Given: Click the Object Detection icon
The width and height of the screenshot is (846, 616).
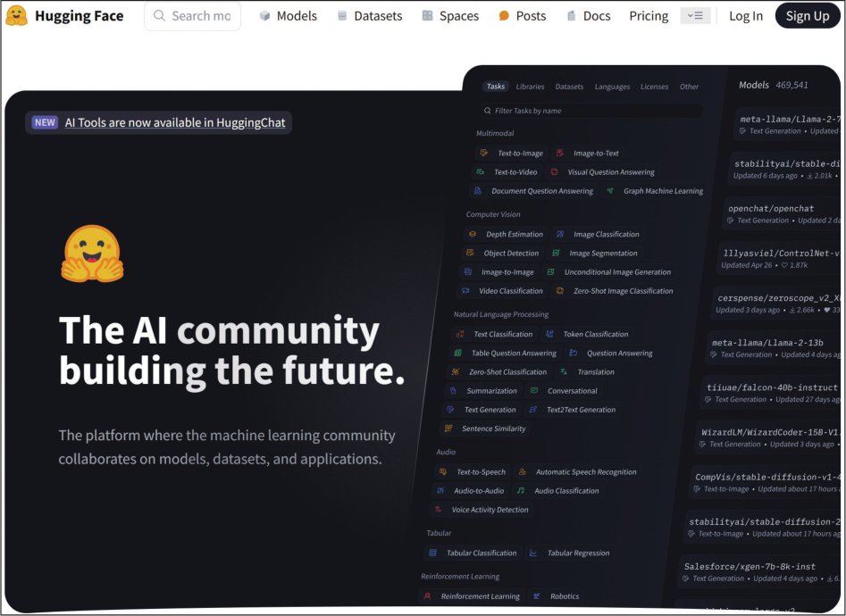Looking at the screenshot, I should [x=470, y=253].
